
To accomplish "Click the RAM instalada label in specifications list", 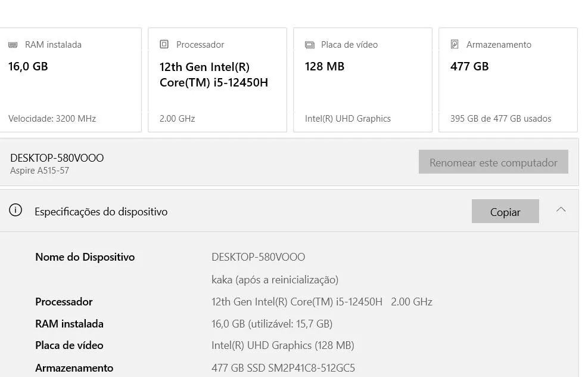I will pos(69,324).
